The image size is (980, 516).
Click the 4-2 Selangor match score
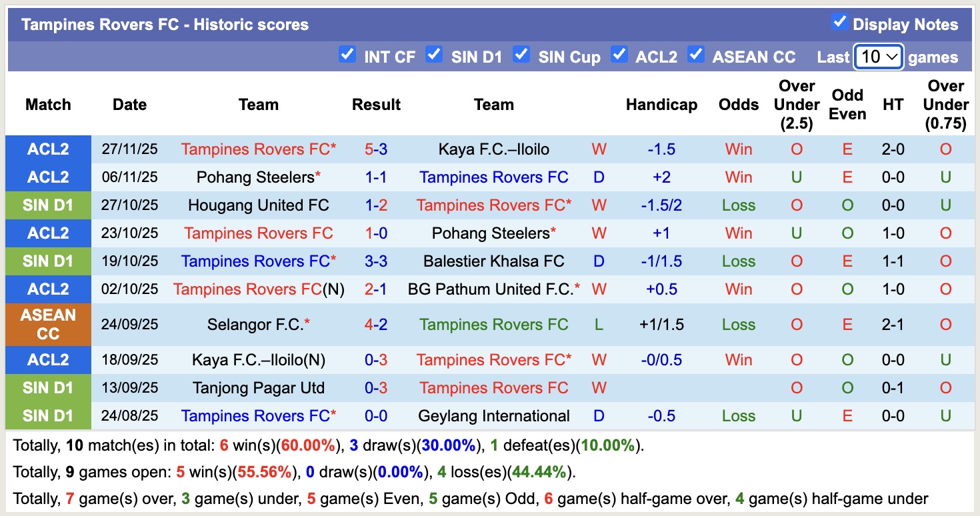point(376,325)
